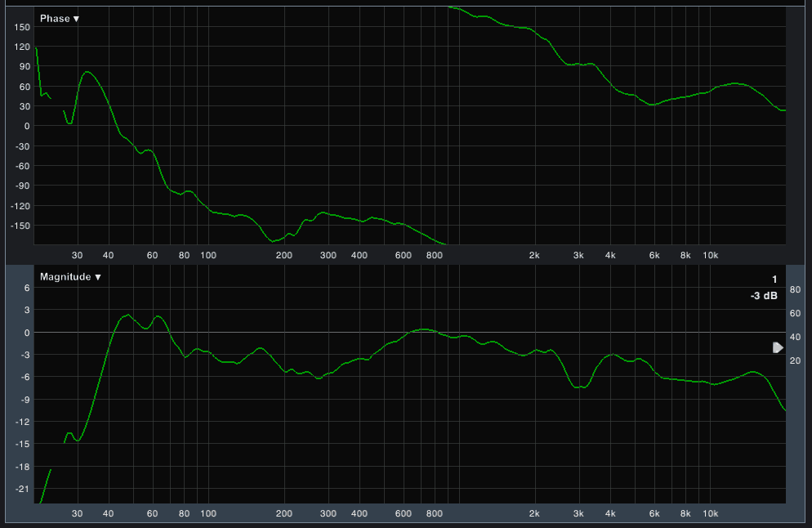Viewport: 812px width, 528px height.
Task: Open the Magnitude graph type dropdown
Action: pos(70,277)
